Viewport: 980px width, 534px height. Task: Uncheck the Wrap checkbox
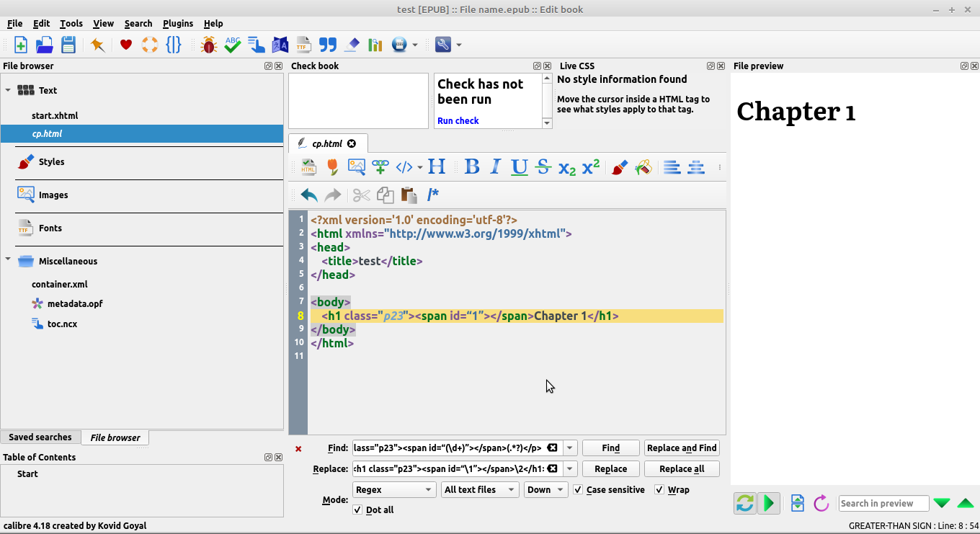(x=659, y=490)
